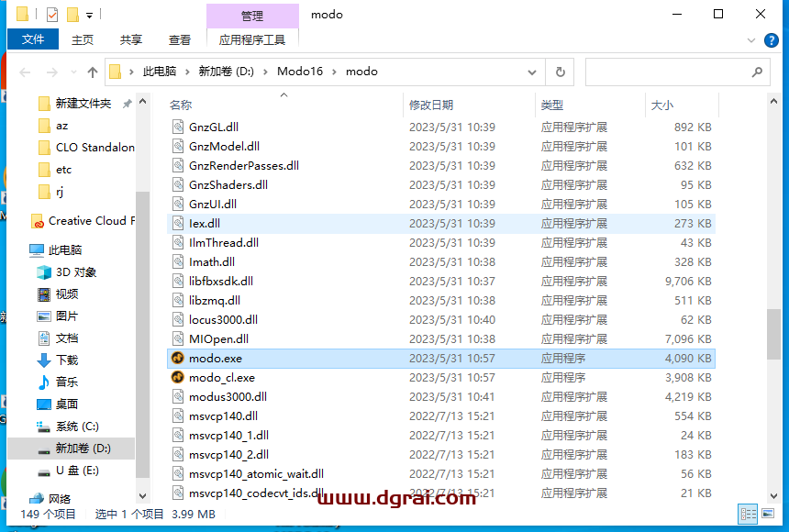Open the recent locations dropdown arrow
This screenshot has height=532, width=789.
[x=73, y=72]
